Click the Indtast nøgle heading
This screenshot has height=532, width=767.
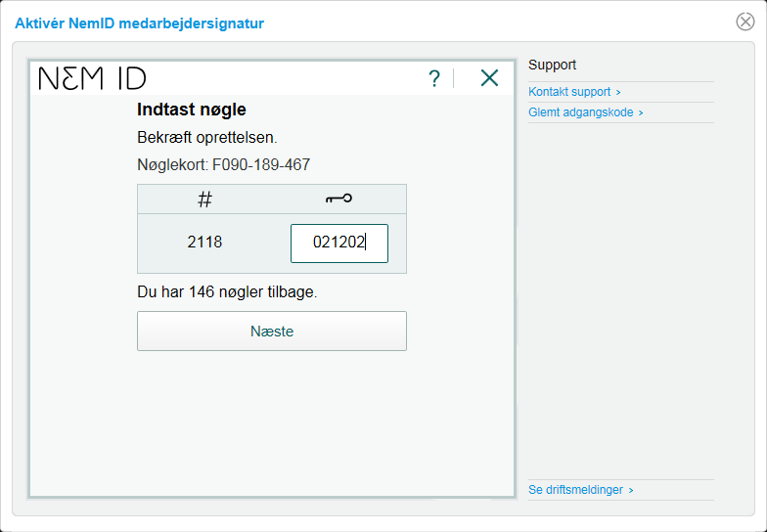click(192, 110)
